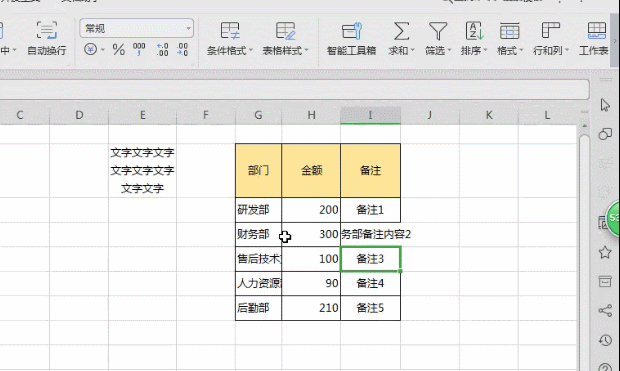Select column E header
Viewport: 620px width, 371px height.
click(x=142, y=115)
